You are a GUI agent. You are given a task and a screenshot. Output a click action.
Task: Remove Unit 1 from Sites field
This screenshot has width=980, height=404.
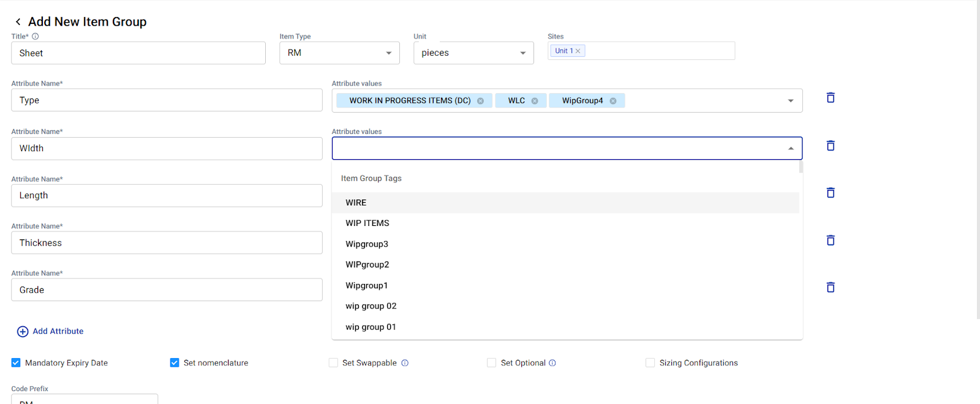coord(578,51)
